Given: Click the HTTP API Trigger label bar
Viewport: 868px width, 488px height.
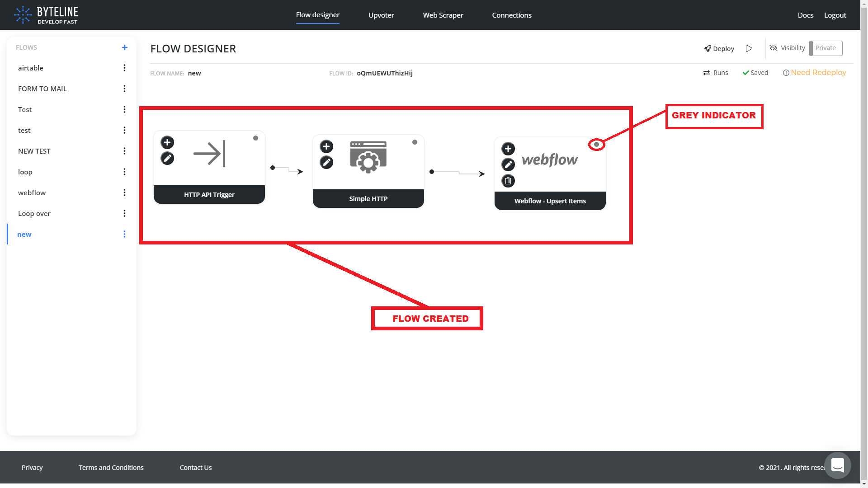Looking at the screenshot, I should [209, 195].
